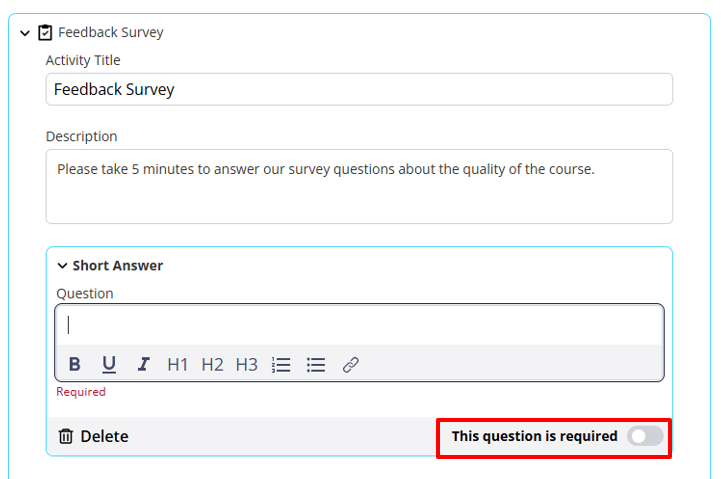Collapse the Feedback Survey activity chevron
Viewport: 721px width, 479px height.
coord(25,33)
